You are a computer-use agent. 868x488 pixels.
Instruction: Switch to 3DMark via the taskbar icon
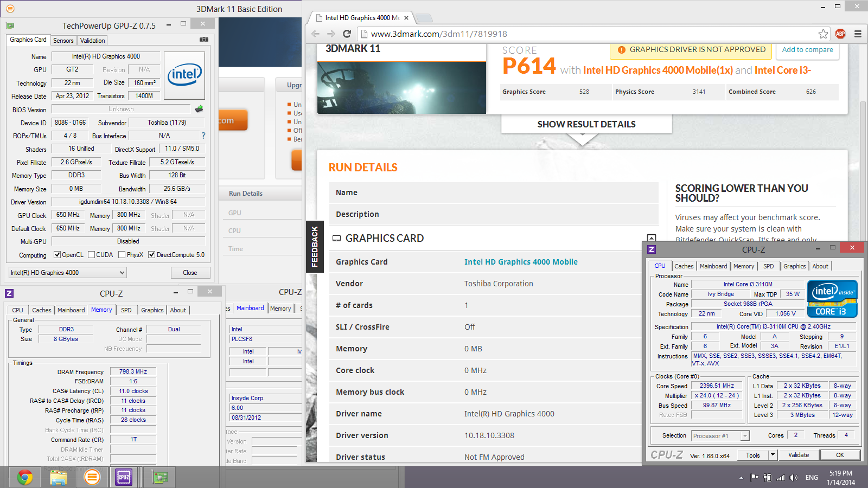point(92,477)
